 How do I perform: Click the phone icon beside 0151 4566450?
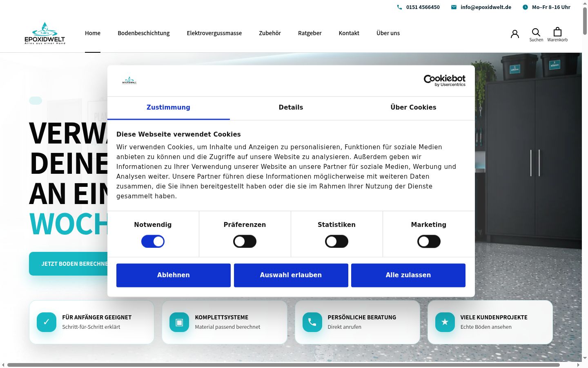[399, 7]
